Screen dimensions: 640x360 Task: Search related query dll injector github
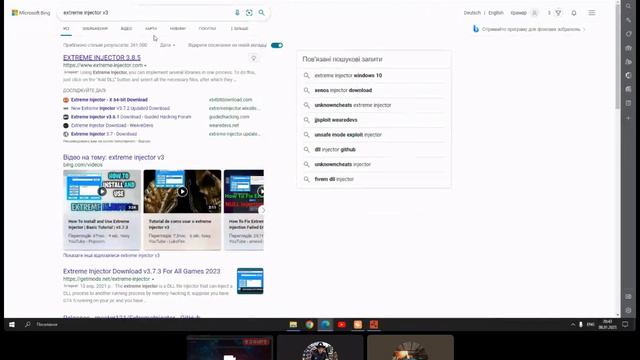(x=335, y=149)
